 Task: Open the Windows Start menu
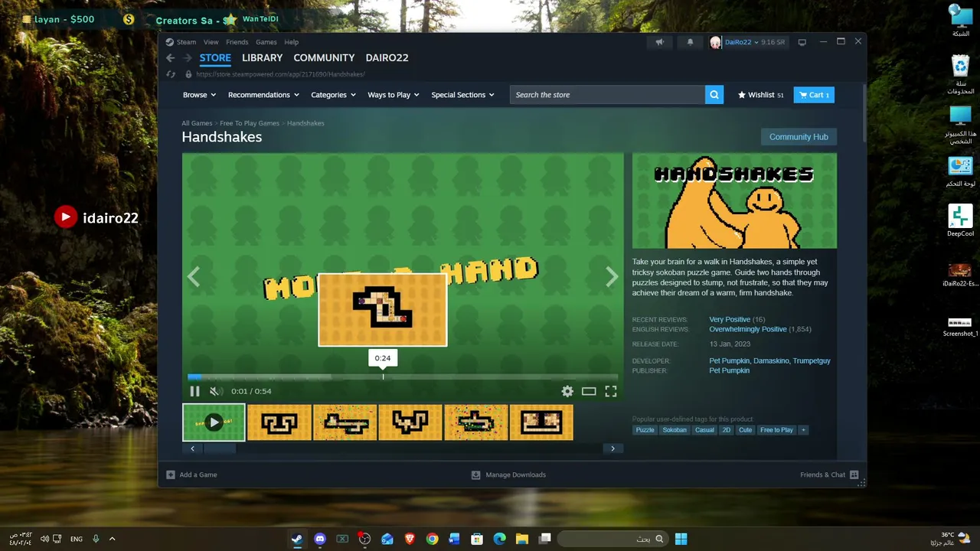pyautogui.click(x=681, y=539)
